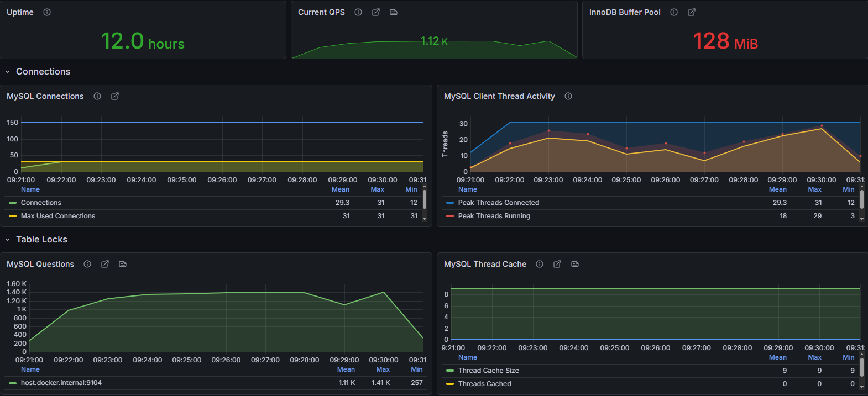Click MySQL Thread Cache description note icon
Viewport: 868px width, 396px height.
tap(575, 264)
